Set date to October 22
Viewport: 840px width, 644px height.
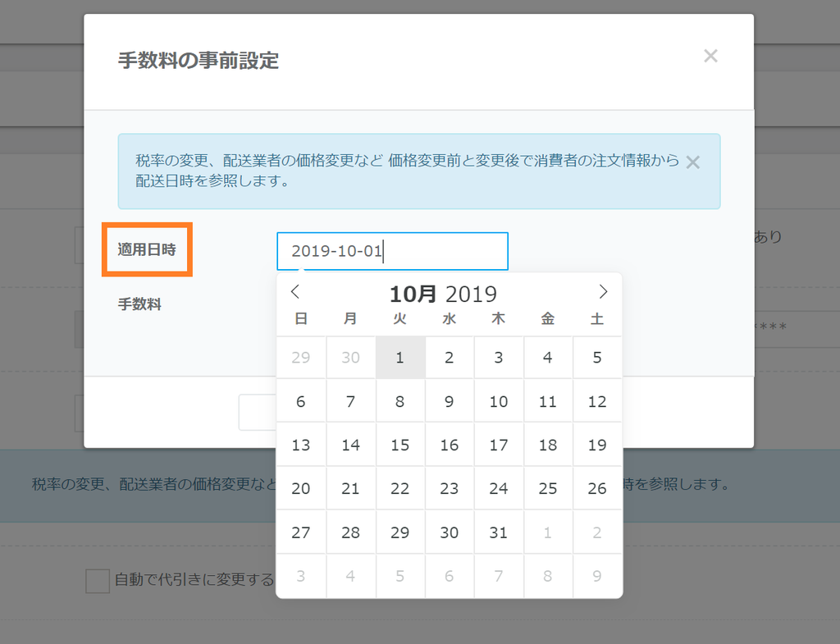pos(400,488)
